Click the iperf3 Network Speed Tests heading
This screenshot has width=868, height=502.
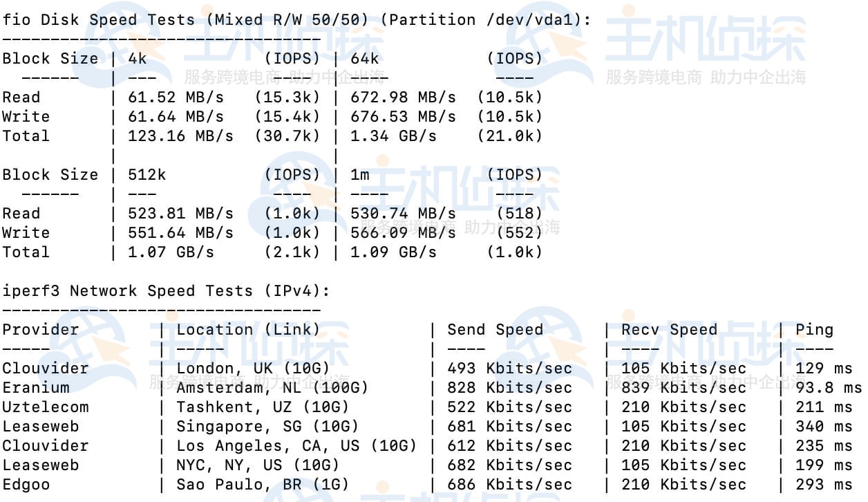click(x=166, y=291)
